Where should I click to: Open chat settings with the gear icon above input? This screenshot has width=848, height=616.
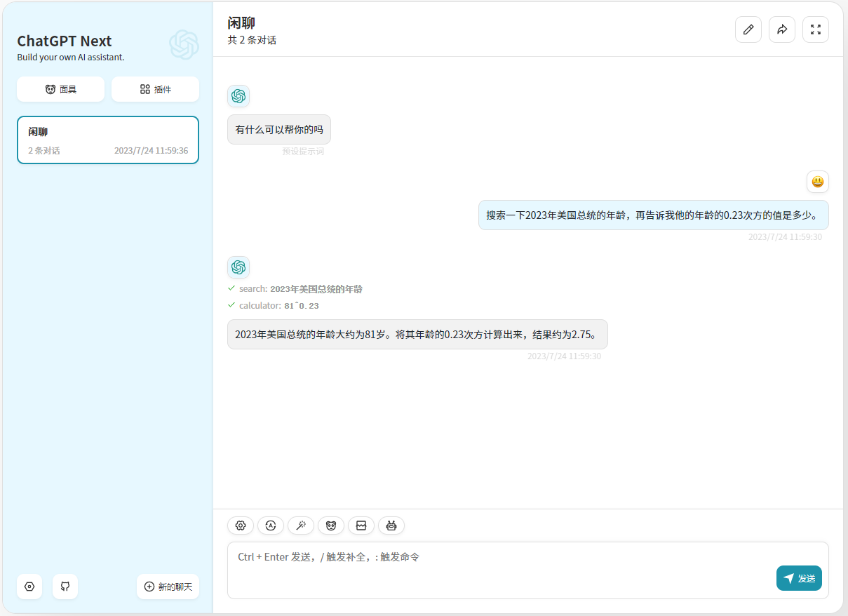241,525
